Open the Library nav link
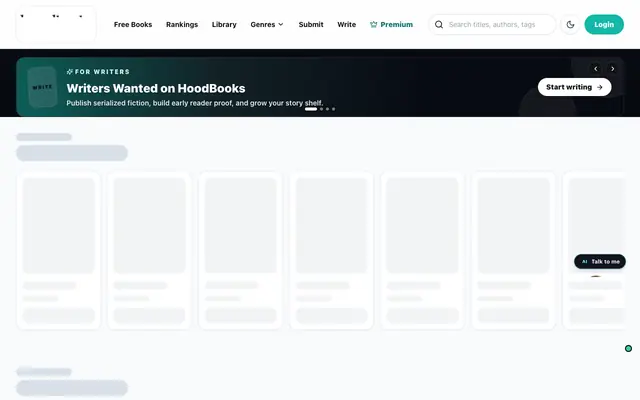This screenshot has width=640, height=400. (x=224, y=24)
